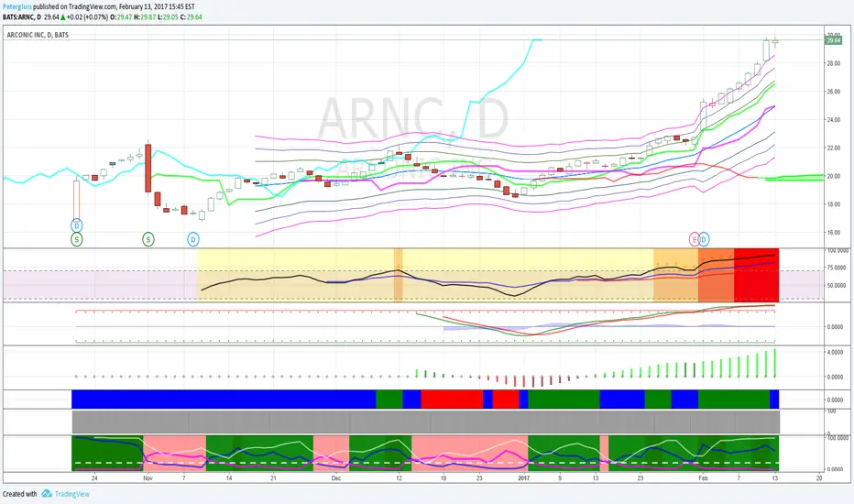
Task: Click the red E earnings marker
Action: click(694, 238)
